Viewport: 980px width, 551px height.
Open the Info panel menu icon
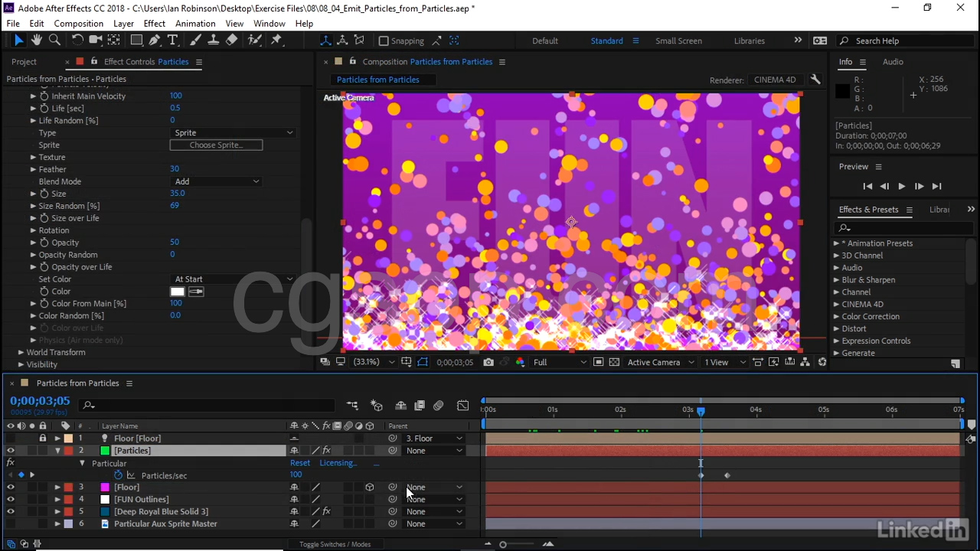click(x=863, y=62)
